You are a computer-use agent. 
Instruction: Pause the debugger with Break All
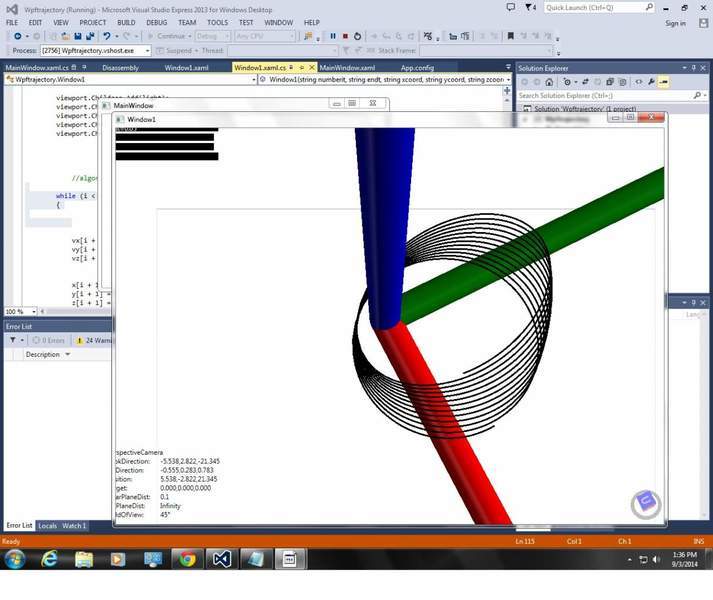[x=333, y=36]
